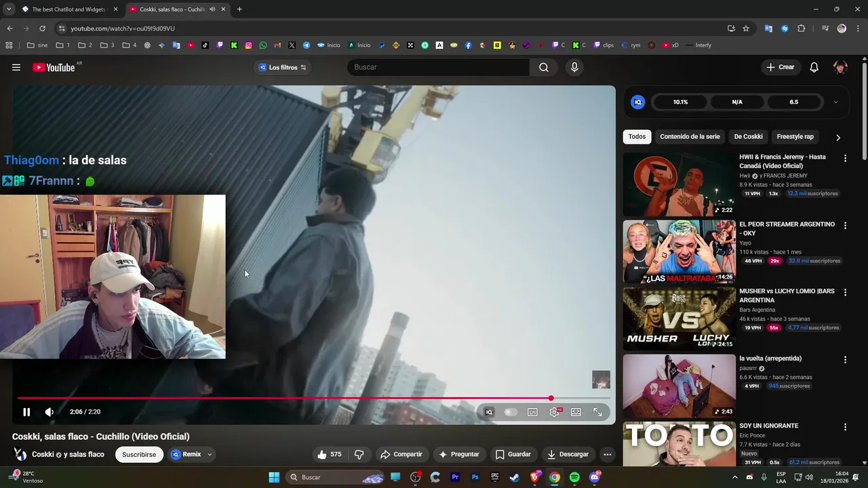
Task: Show more filter chips with right arrow
Action: (x=838, y=137)
